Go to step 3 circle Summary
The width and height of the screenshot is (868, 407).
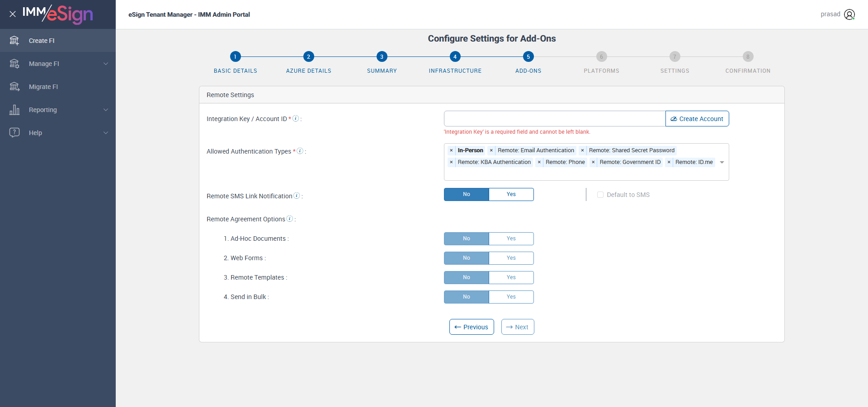pos(382,56)
